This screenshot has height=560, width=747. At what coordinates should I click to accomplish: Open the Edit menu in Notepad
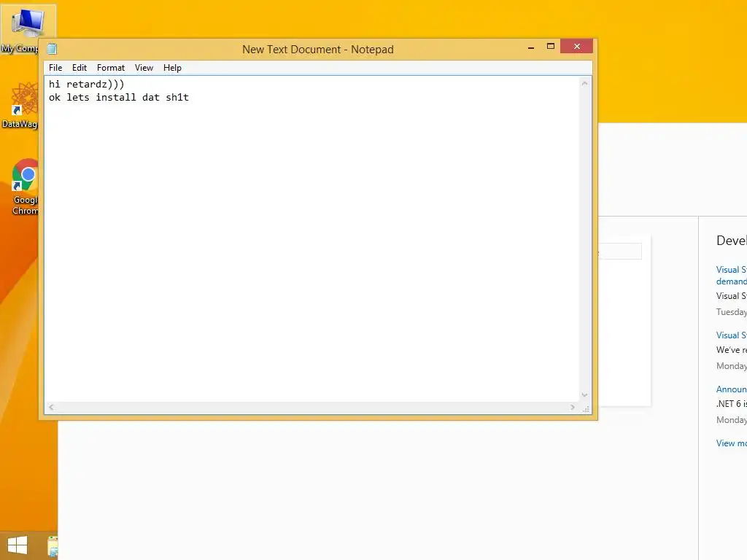click(x=79, y=68)
